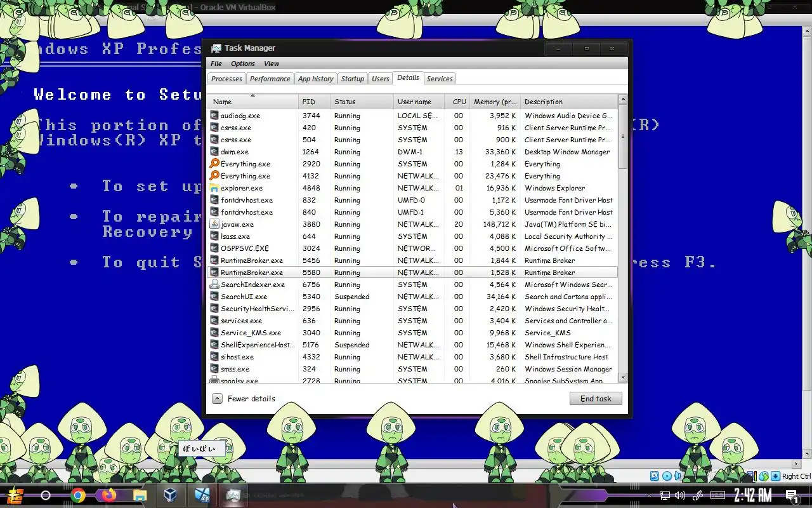This screenshot has height=508, width=812.
Task: Sort by the Status column header
Action: click(x=362, y=102)
